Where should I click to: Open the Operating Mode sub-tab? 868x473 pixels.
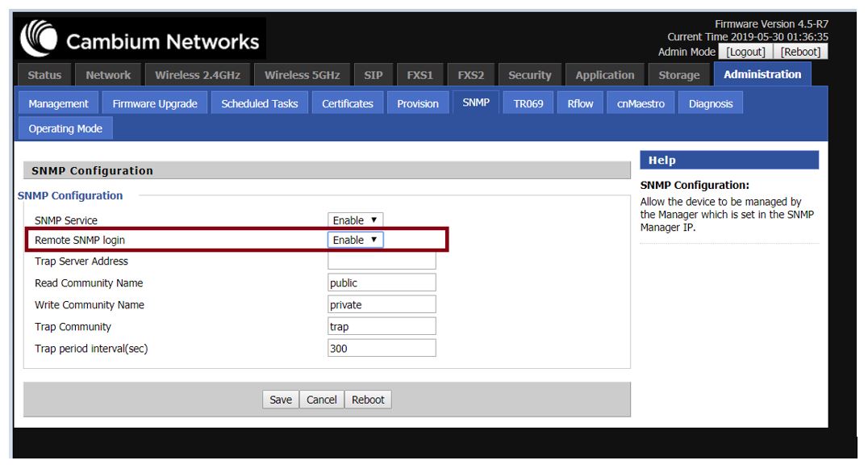point(65,128)
